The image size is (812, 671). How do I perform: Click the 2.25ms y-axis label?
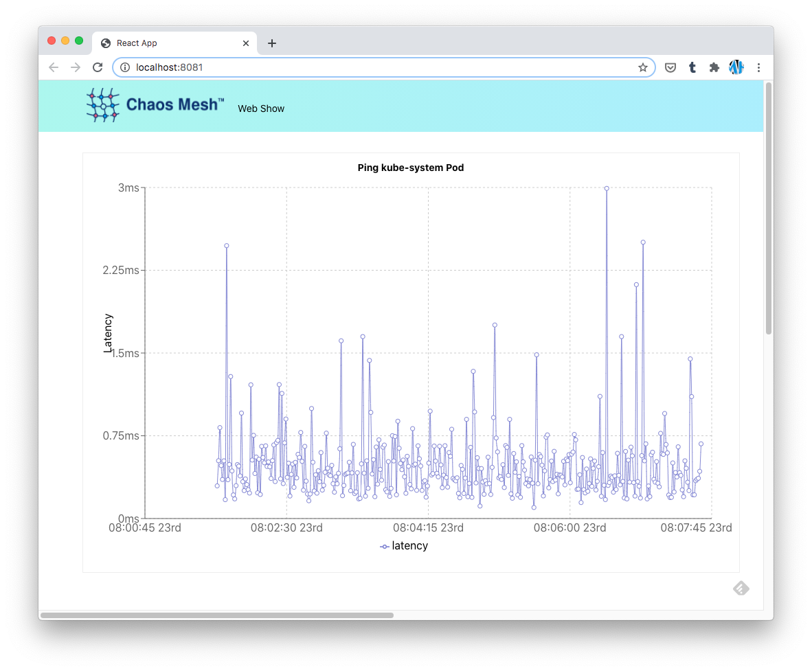click(x=121, y=271)
